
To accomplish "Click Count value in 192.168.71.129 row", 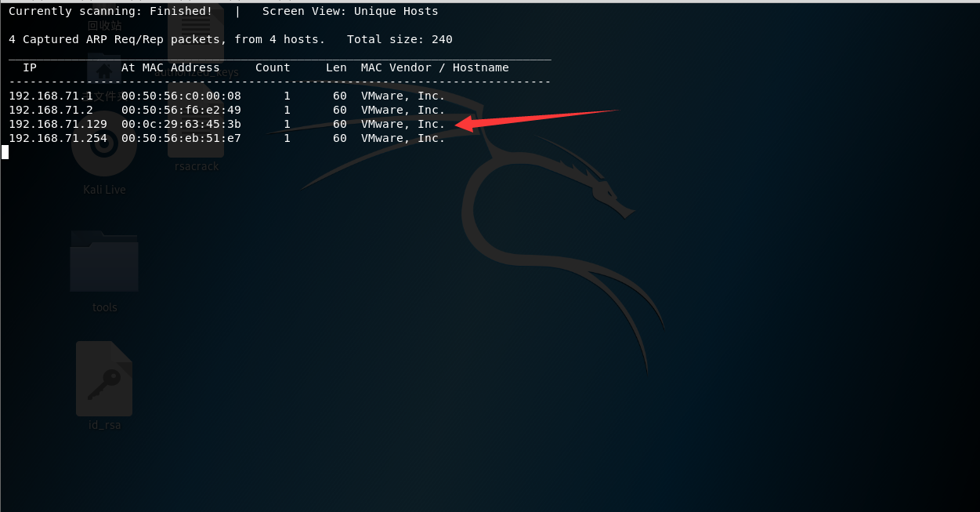I will click(287, 124).
